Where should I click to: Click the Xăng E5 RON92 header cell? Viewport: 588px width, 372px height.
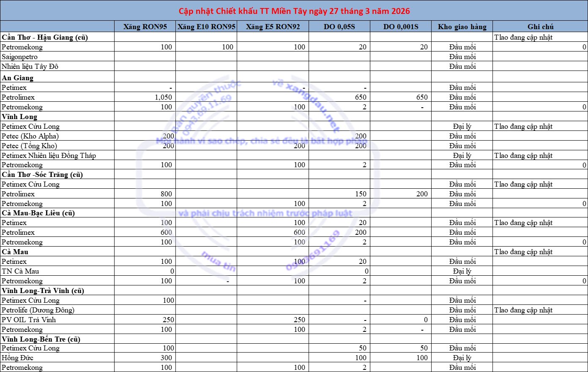click(273, 27)
